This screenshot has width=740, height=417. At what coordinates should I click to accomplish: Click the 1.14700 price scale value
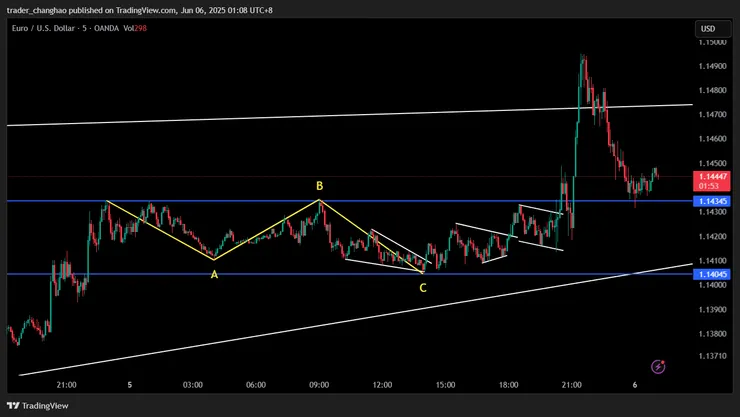(713, 115)
